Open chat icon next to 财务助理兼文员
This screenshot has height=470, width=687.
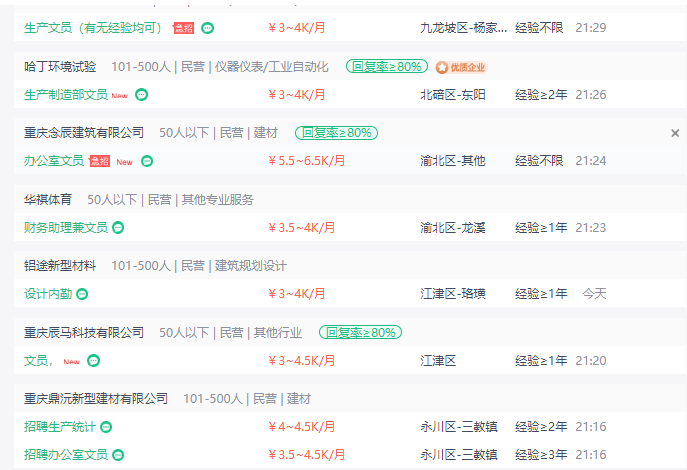click(x=118, y=228)
